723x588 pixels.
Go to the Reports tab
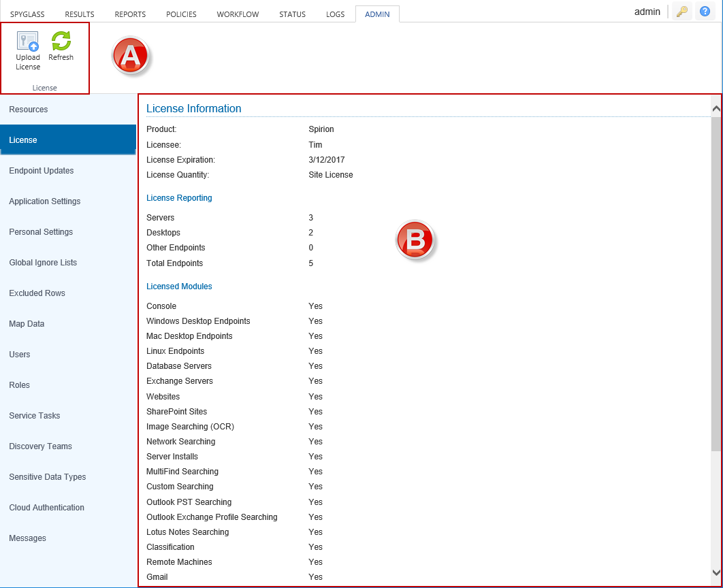[x=130, y=14]
